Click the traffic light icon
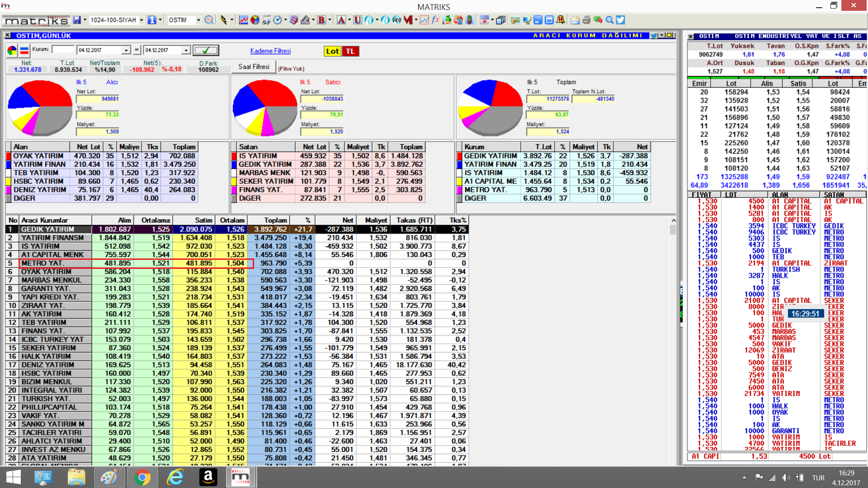This screenshot has height=488, width=868. pyautogui.click(x=470, y=20)
